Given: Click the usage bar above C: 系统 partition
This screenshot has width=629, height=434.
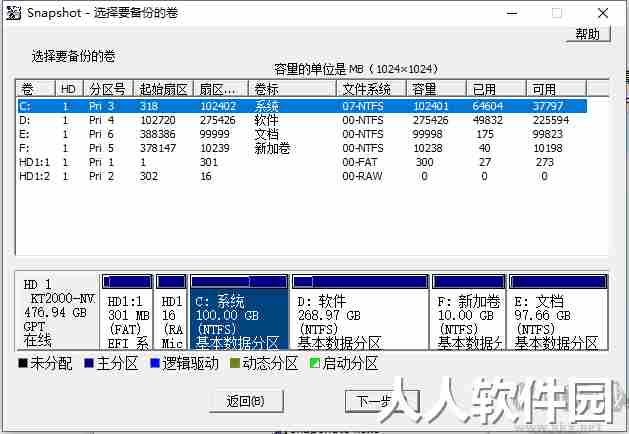Looking at the screenshot, I should click(x=239, y=282).
